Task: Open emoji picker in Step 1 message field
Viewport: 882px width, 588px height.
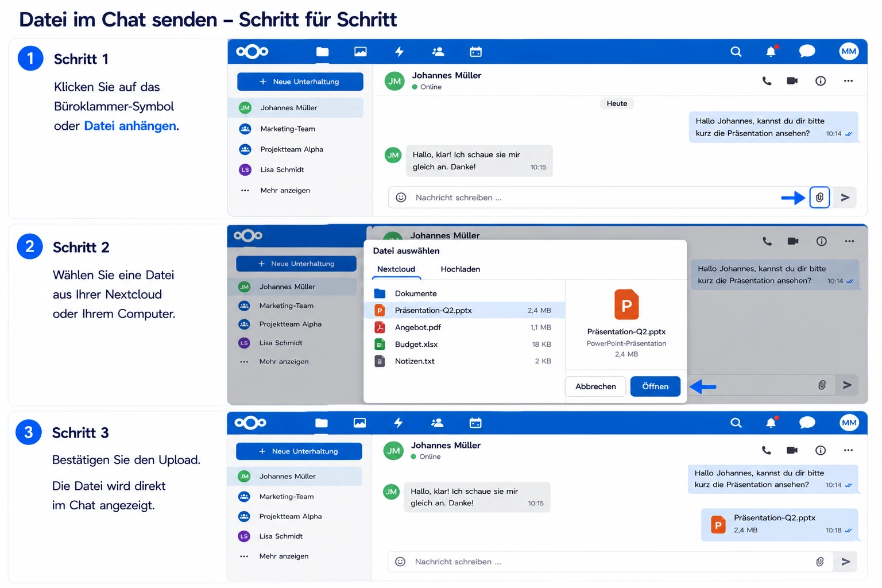Action: [401, 198]
